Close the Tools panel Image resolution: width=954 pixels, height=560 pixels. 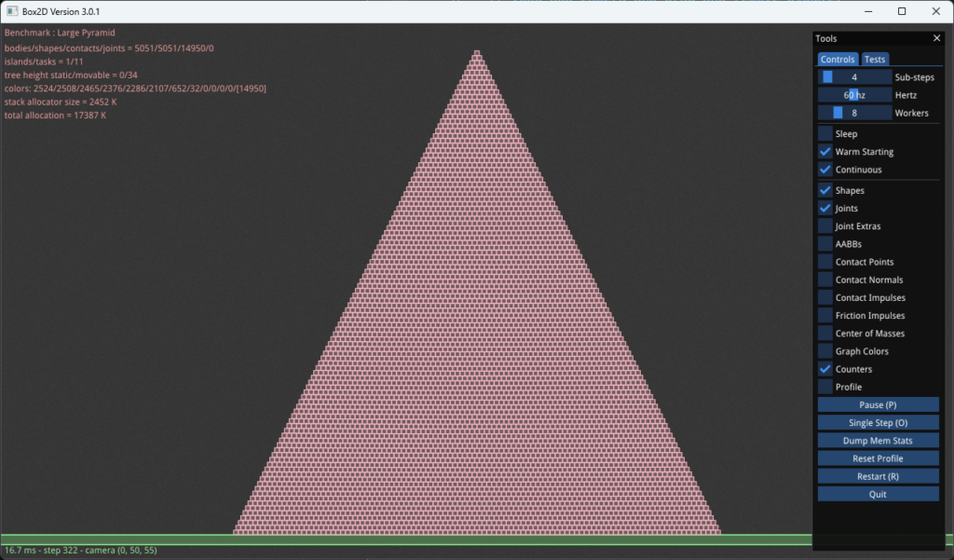pyautogui.click(x=936, y=38)
